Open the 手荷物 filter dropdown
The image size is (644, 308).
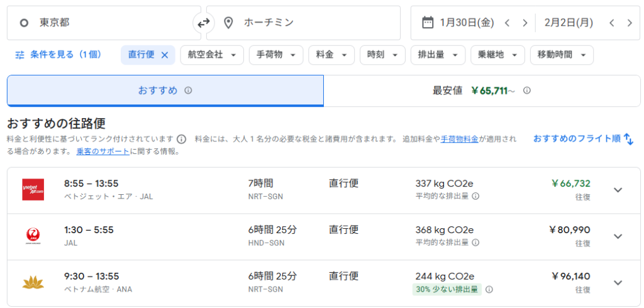pyautogui.click(x=275, y=55)
